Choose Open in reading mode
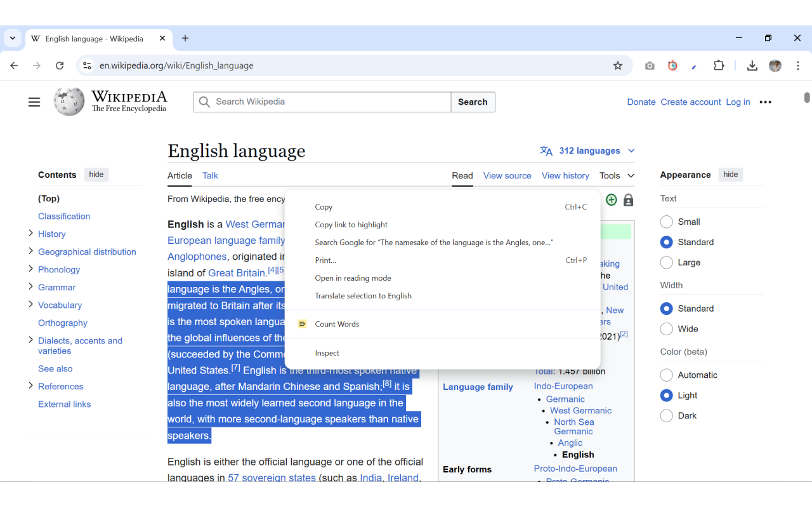This screenshot has height=508, width=812. pos(443,278)
